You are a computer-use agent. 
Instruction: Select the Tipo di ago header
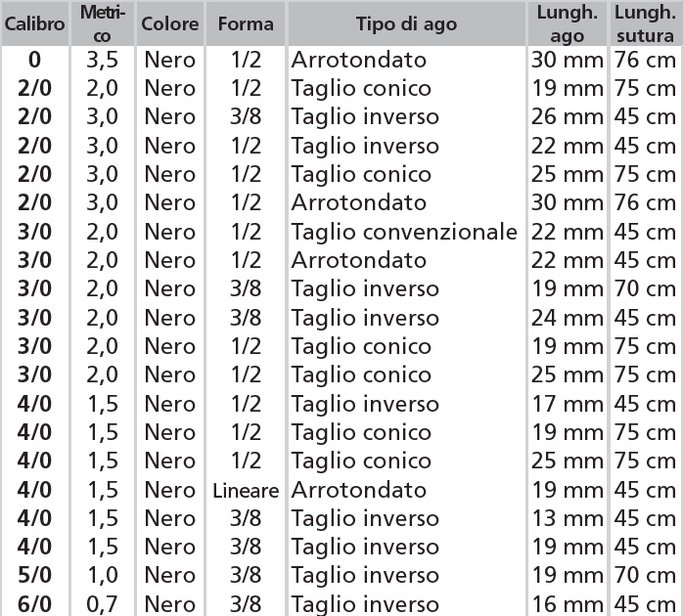406,23
